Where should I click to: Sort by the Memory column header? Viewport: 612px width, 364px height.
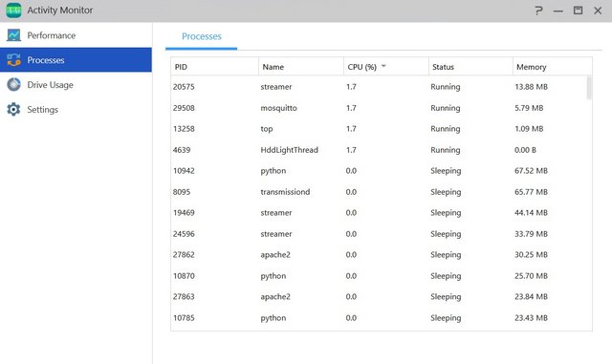[553, 67]
